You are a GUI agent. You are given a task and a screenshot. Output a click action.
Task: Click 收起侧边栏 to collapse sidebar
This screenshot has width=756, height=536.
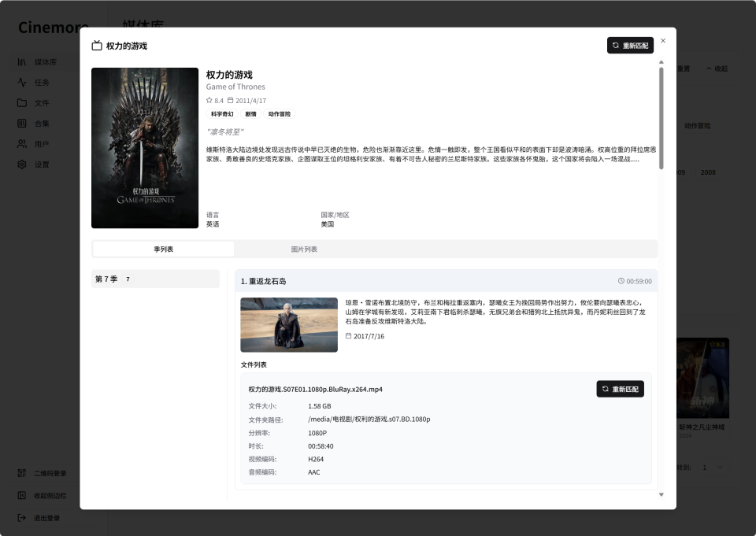coord(50,496)
